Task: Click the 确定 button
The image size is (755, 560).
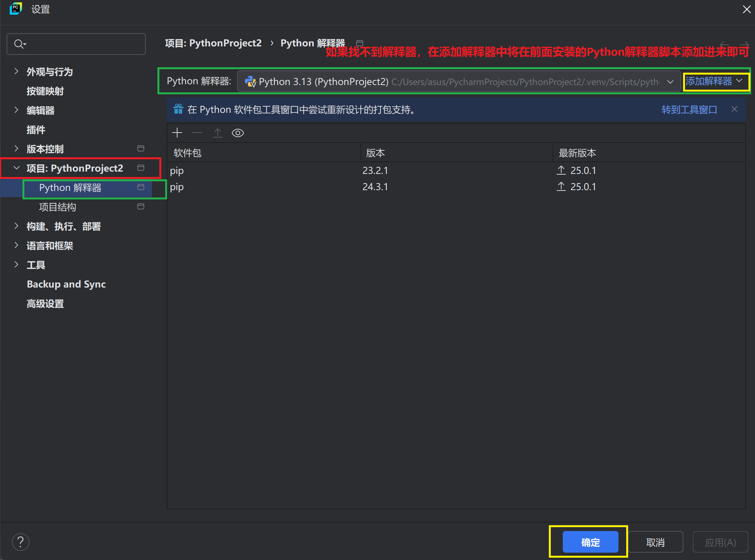Action: 590,542
